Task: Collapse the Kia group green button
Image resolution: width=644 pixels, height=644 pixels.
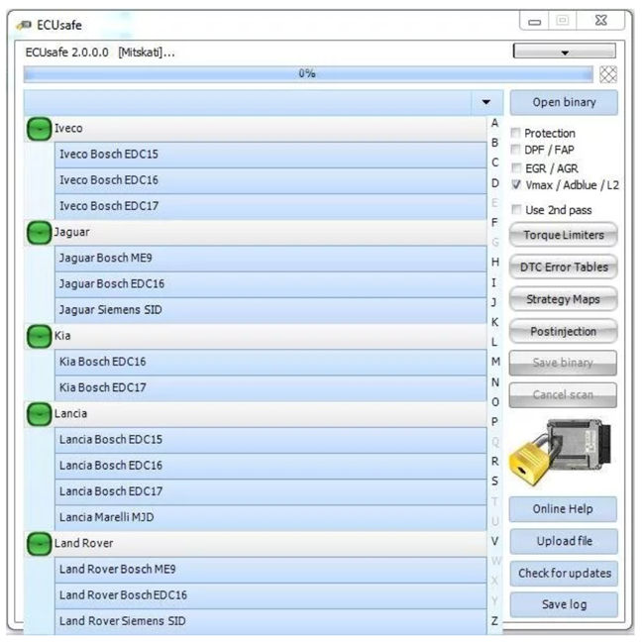Action: 39,337
